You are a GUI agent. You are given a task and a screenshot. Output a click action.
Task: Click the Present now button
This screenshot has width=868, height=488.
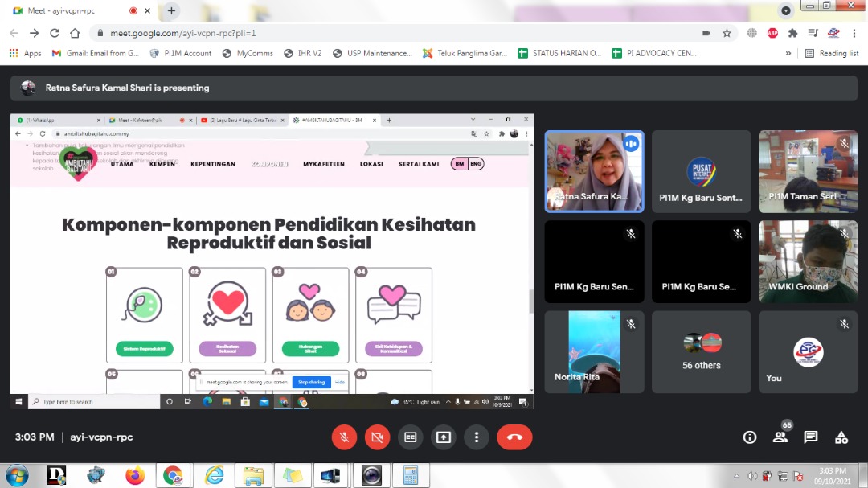click(x=444, y=437)
